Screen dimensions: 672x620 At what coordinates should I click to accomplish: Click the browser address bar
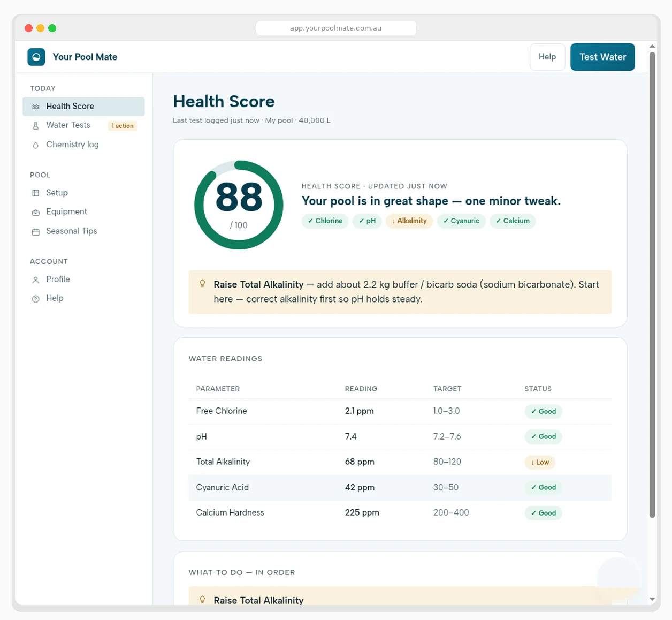click(336, 28)
